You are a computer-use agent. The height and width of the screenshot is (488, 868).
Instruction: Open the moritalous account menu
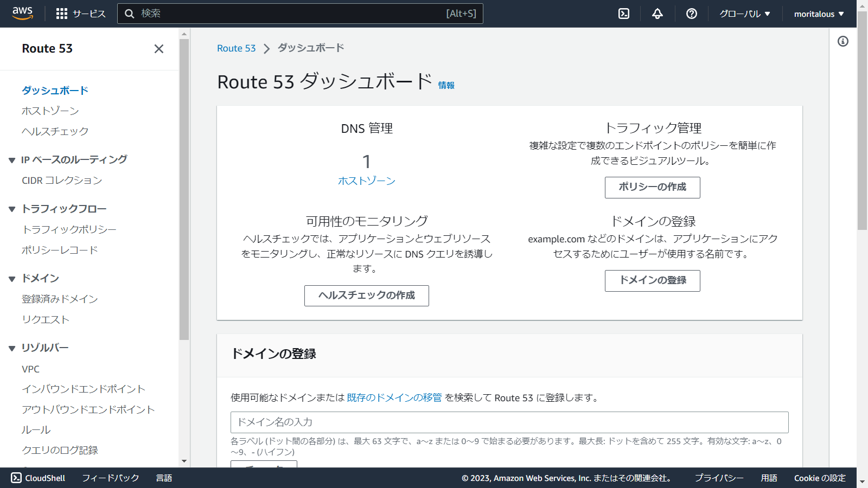tap(818, 14)
